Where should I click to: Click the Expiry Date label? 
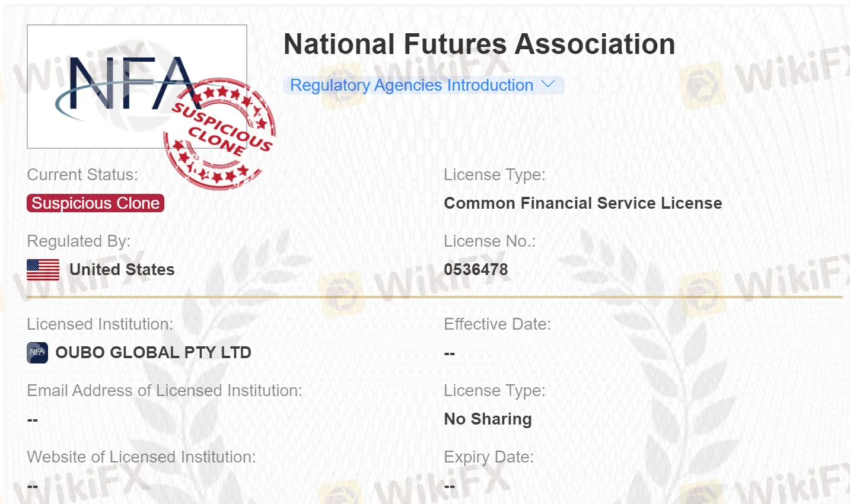[x=489, y=457]
